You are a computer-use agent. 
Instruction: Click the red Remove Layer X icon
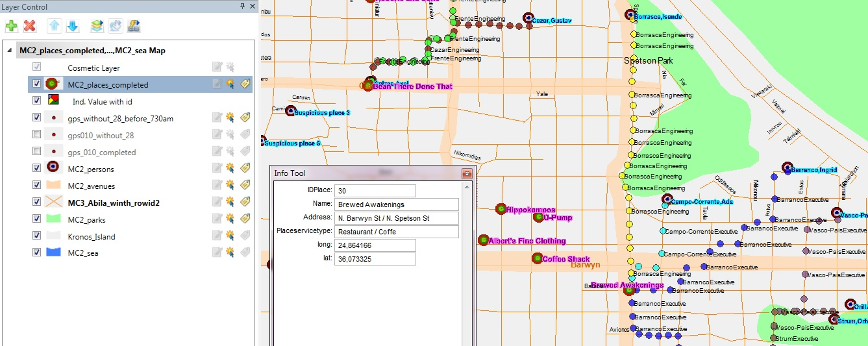point(29,26)
